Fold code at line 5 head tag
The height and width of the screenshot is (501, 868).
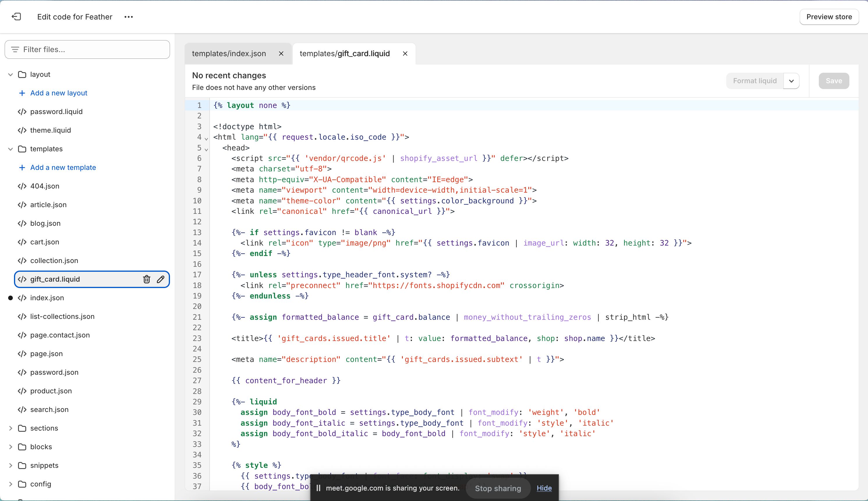tap(206, 149)
